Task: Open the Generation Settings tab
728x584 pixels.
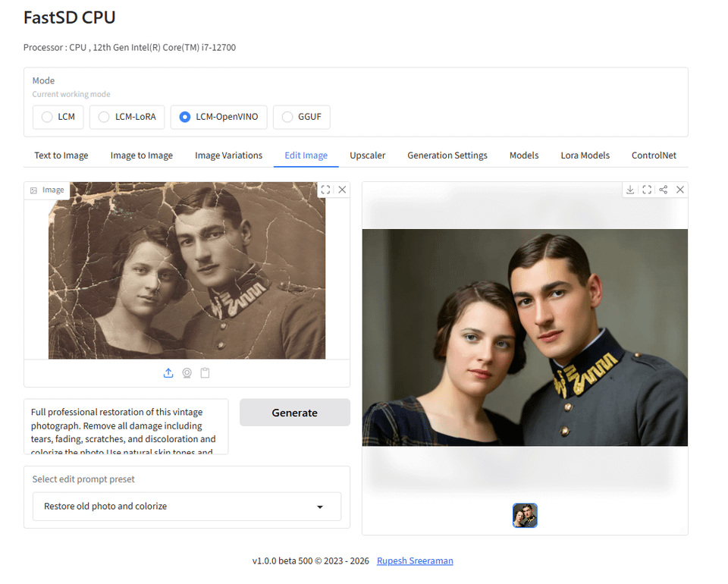Action: (x=447, y=155)
